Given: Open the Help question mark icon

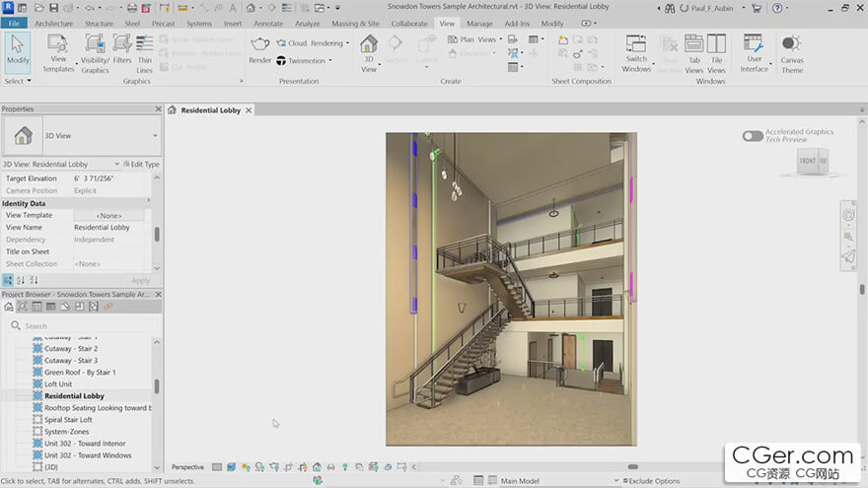Looking at the screenshot, I should coord(777,8).
